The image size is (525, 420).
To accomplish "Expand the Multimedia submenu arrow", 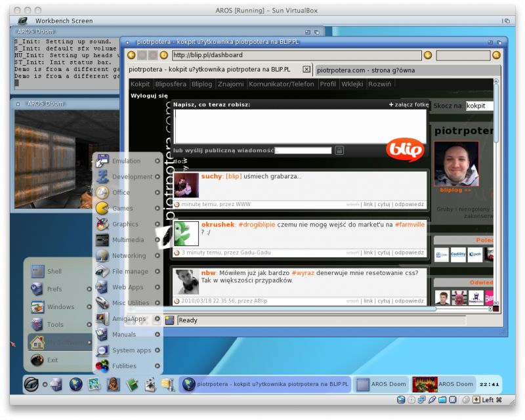I will (157, 240).
